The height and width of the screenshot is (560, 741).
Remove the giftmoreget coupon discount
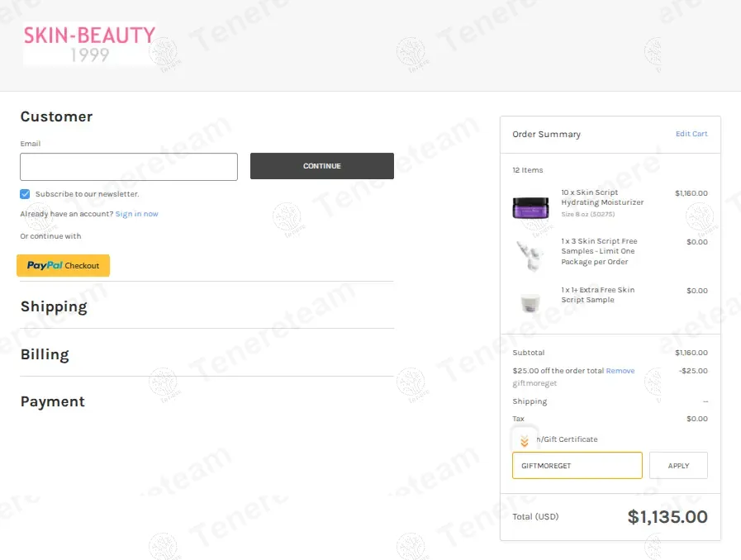point(620,371)
